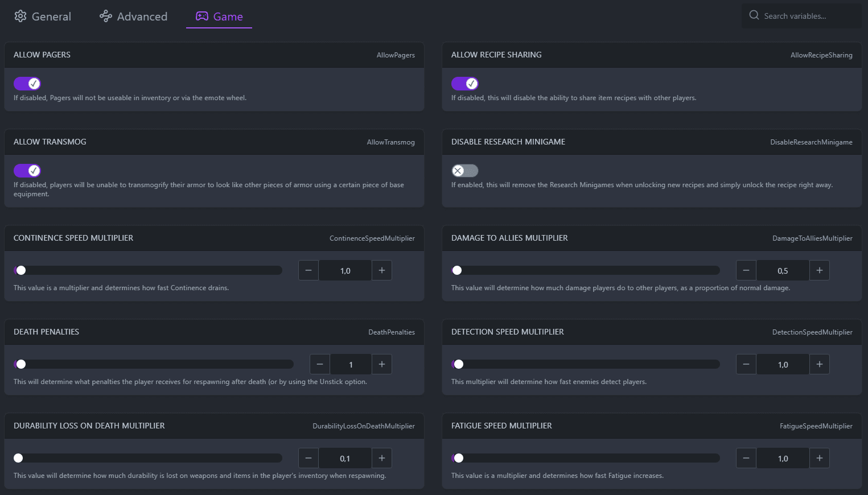Switch to the Advanced tab
This screenshot has height=495, width=868.
pos(134,16)
